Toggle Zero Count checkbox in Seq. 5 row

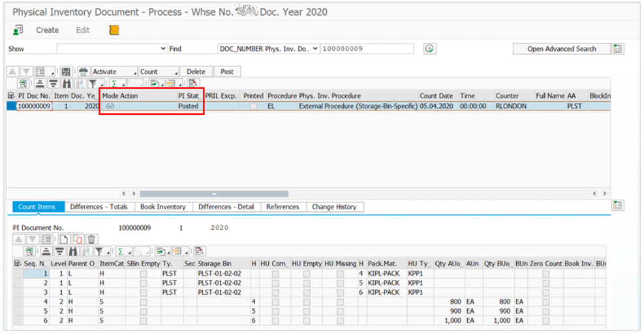(546, 311)
